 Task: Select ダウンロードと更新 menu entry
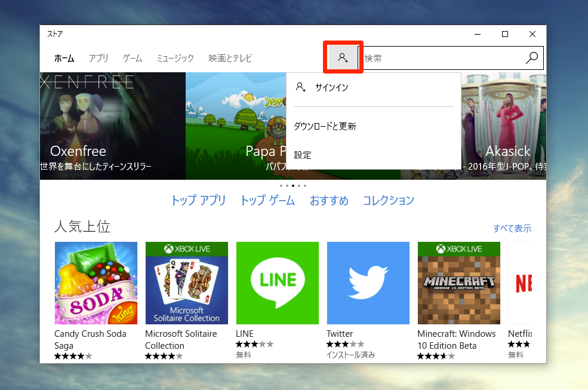click(x=374, y=126)
